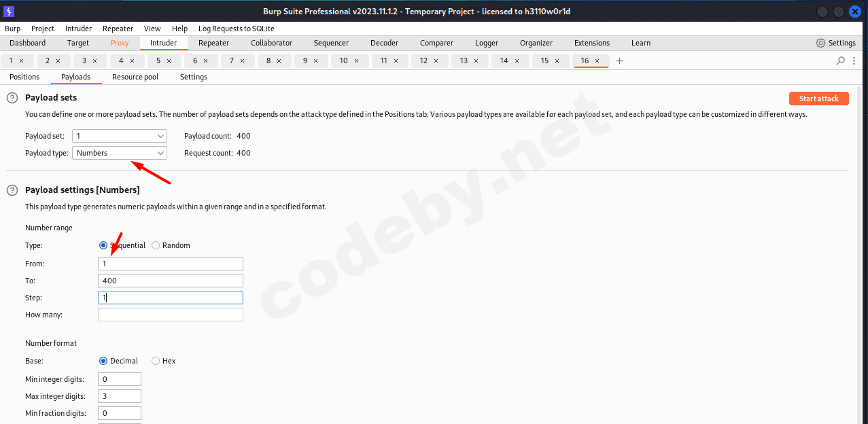
Task: Open the Resource pool sub-tab
Action: pyautogui.click(x=135, y=77)
